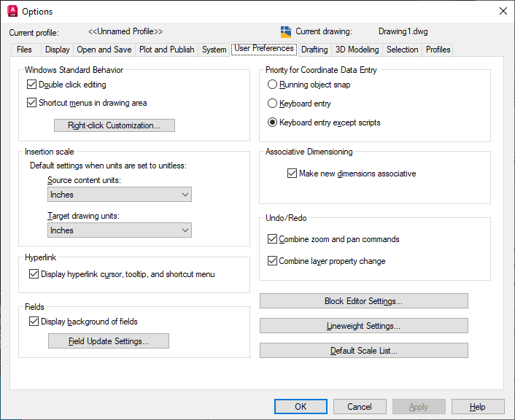
Task: Open Help for Options dialog
Action: point(478,407)
